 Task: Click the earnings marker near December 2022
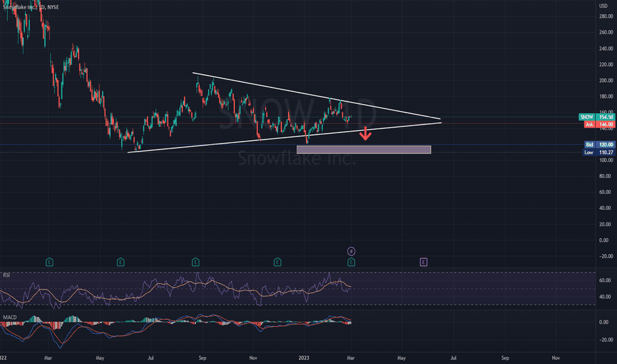coord(277,262)
